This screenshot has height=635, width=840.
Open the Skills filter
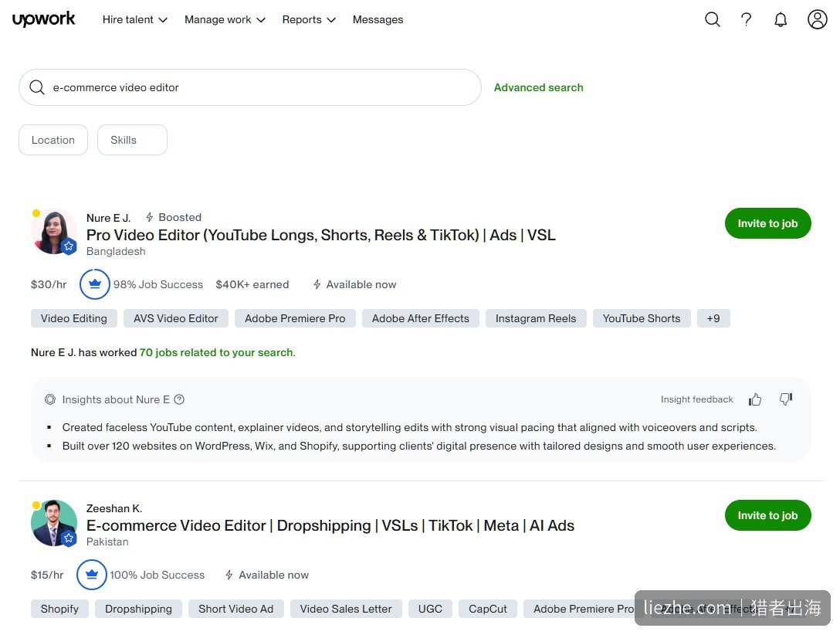coord(132,140)
